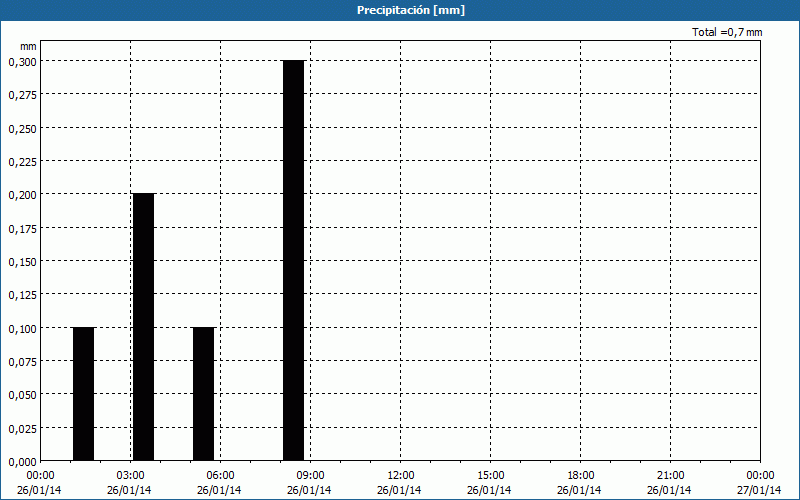This screenshot has width=800, height=500.
Task: Select the 0,175 y-axis value
Action: 22,228
